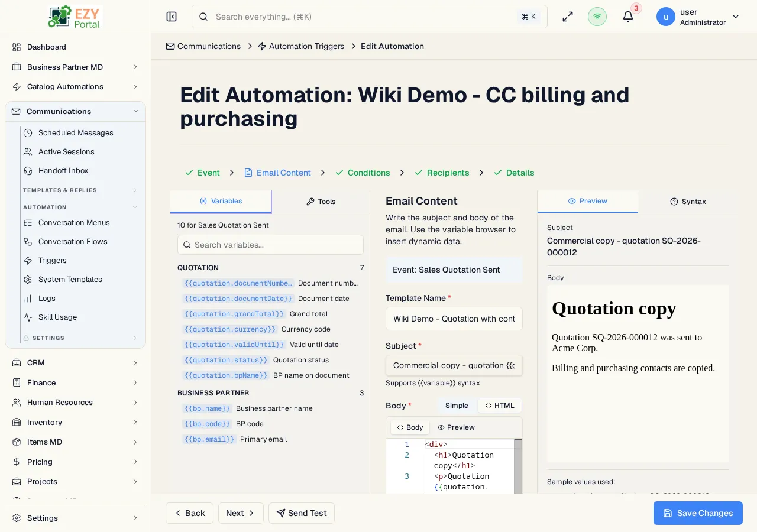
Task: Click the Back button
Action: click(x=189, y=513)
